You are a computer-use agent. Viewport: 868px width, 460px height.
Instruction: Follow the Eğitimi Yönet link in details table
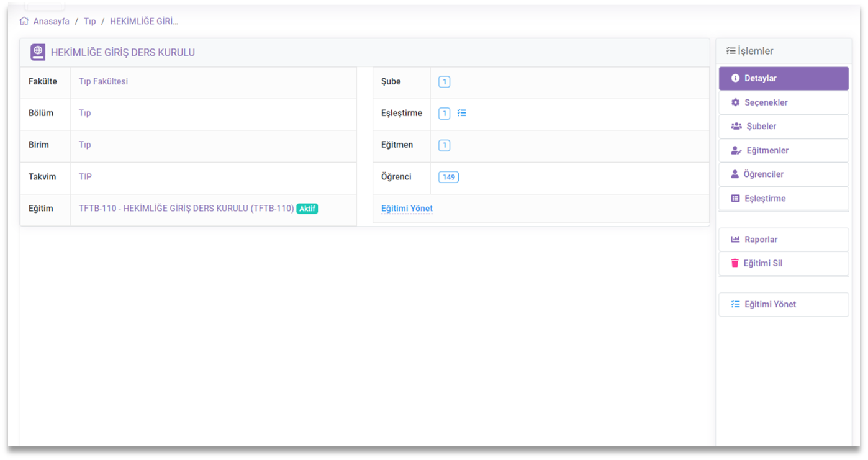point(407,209)
